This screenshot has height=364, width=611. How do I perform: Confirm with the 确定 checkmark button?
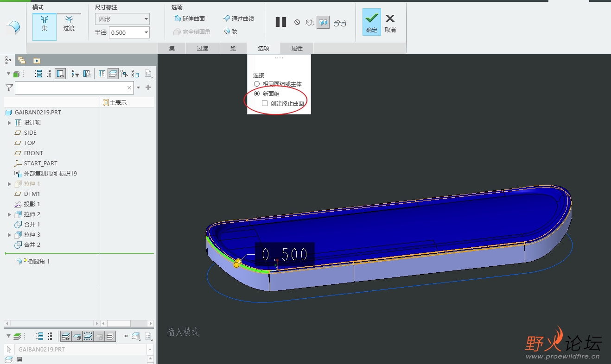(x=372, y=22)
